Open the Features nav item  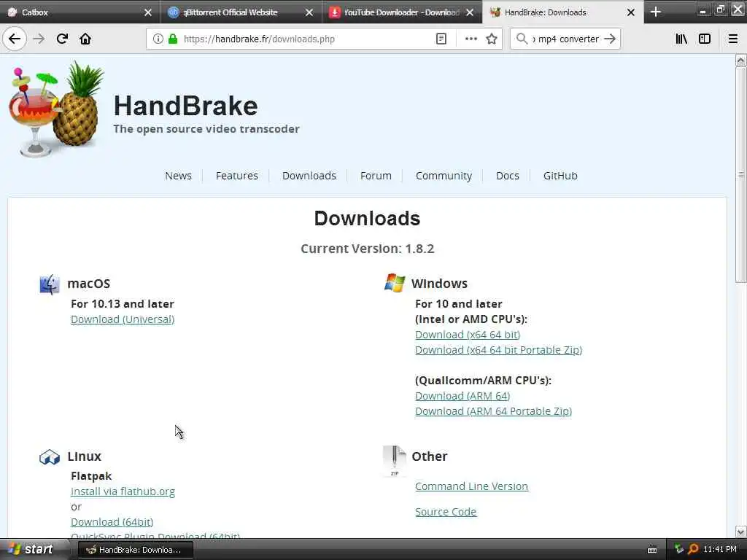(237, 176)
